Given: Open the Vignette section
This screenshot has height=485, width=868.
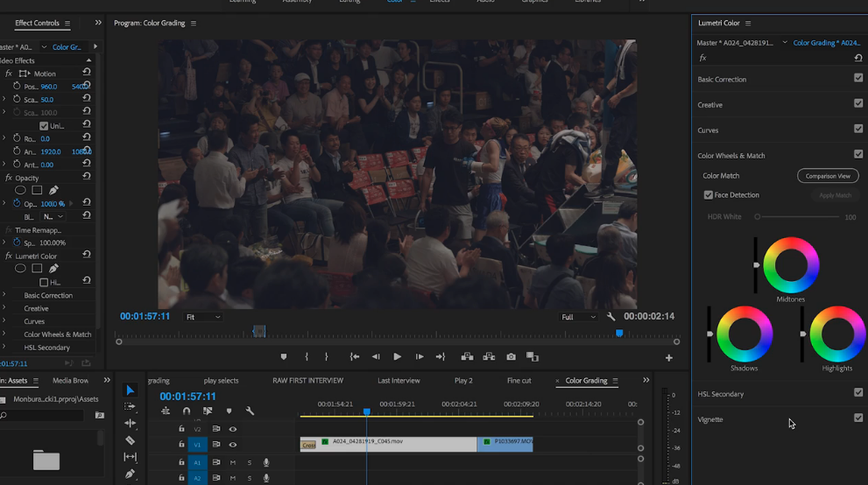Looking at the screenshot, I should coord(710,419).
